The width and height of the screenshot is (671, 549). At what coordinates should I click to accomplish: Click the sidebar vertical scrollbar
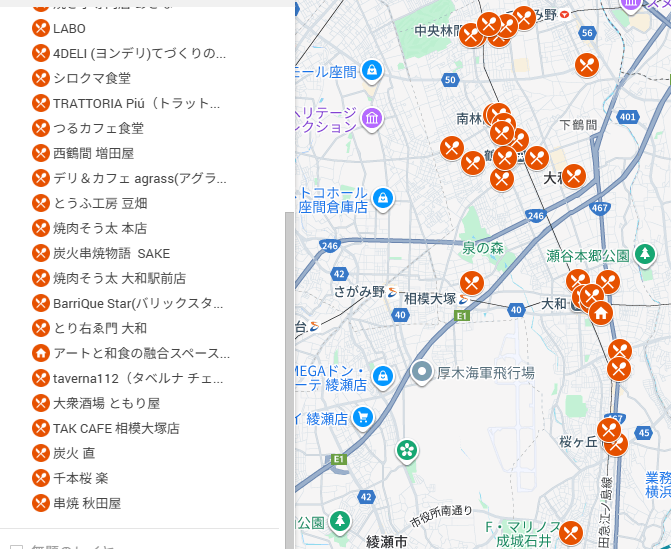(x=290, y=380)
